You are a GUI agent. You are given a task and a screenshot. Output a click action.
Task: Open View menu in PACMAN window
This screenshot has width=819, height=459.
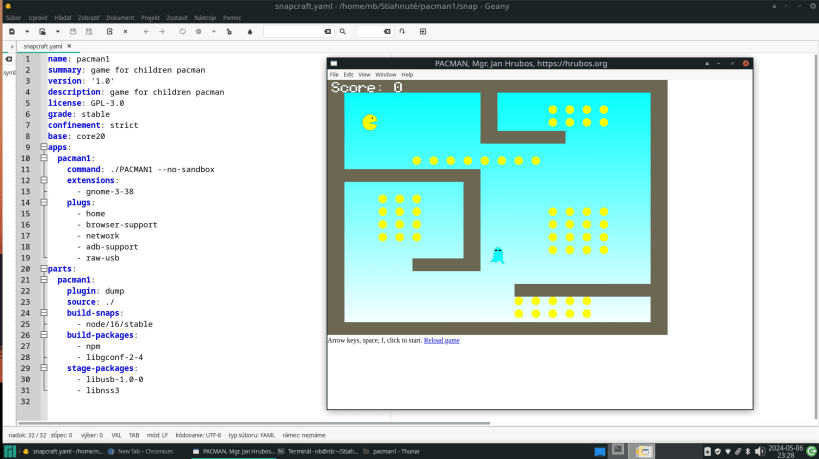[364, 75]
